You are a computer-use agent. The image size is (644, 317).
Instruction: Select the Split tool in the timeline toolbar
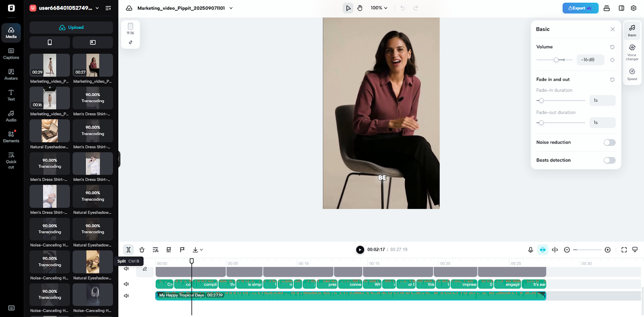click(x=128, y=250)
